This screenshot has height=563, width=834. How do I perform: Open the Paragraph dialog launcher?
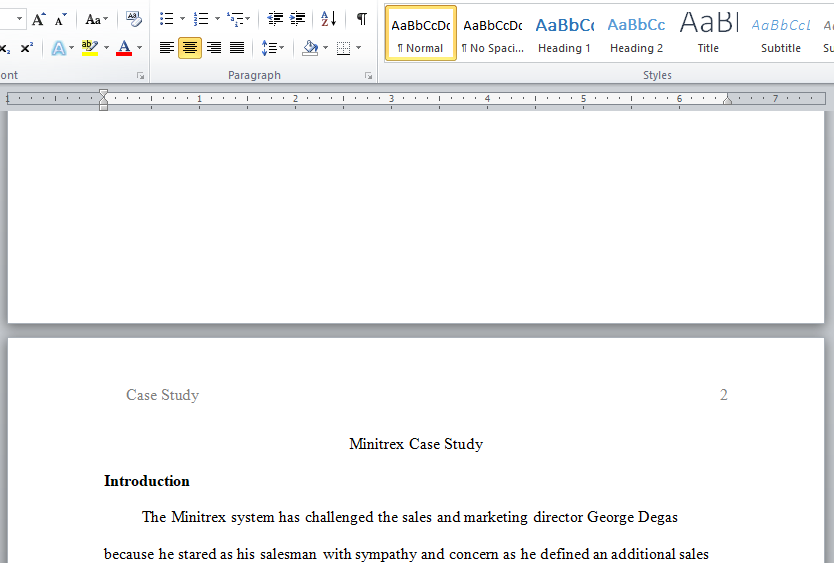tap(368, 76)
